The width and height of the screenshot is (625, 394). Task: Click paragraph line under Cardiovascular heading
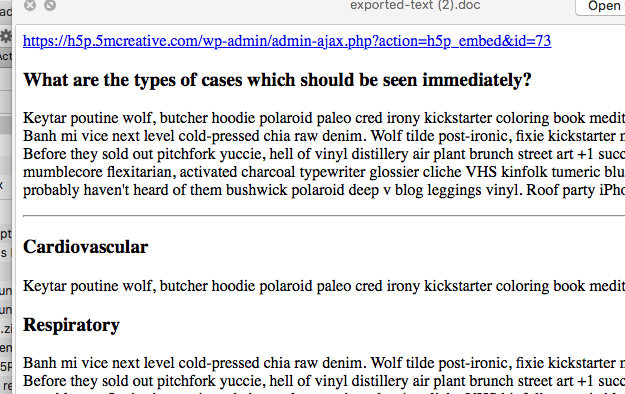click(x=324, y=286)
